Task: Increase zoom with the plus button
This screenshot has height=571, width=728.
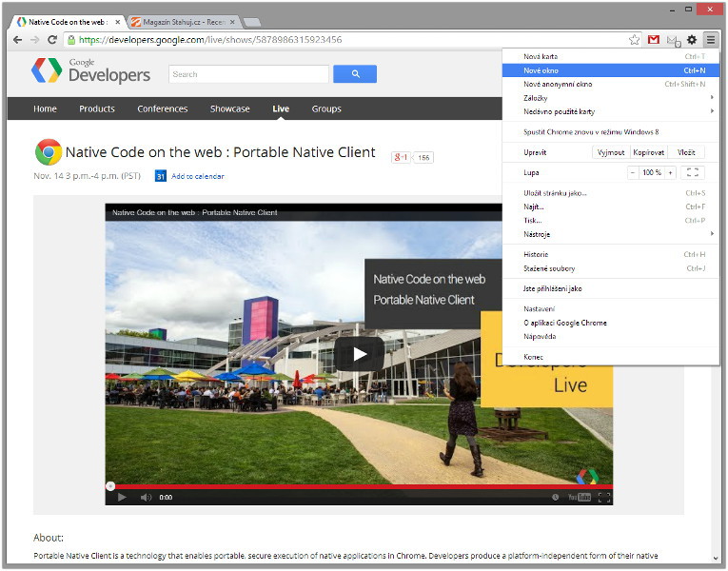Action: point(670,172)
